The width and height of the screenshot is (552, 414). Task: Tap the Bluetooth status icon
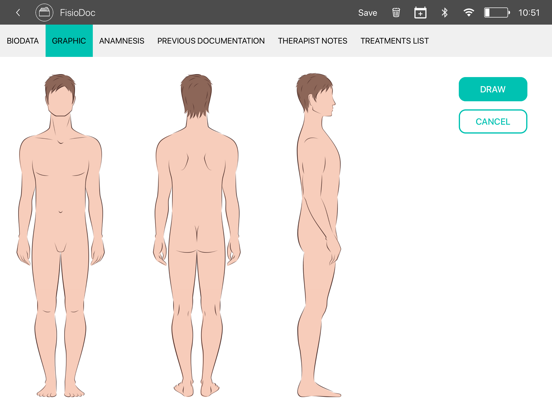click(x=445, y=13)
